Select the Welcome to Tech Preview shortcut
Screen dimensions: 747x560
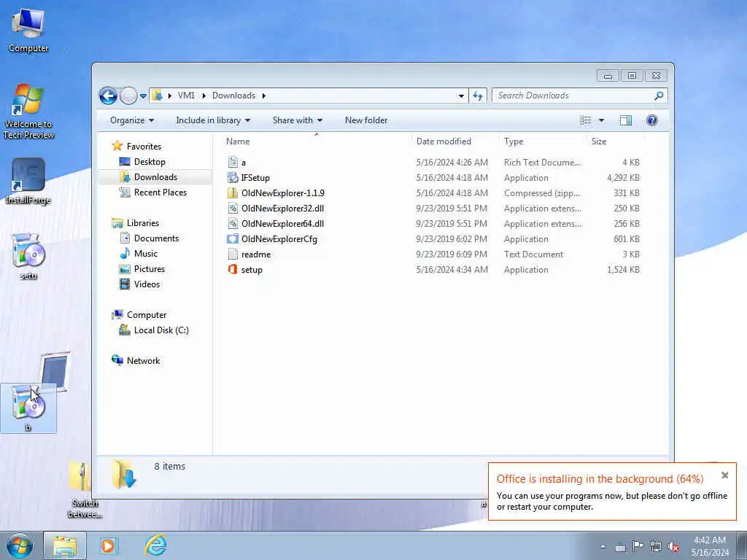(28, 112)
